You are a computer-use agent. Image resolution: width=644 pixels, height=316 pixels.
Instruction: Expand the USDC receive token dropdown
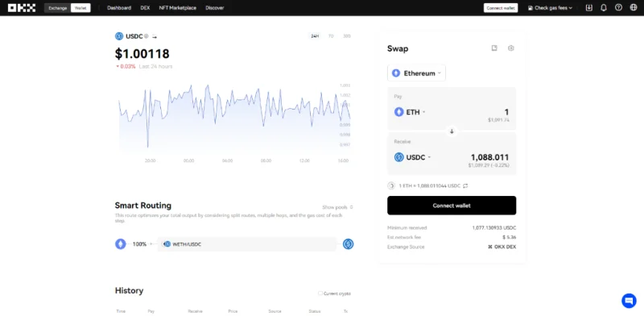point(413,157)
